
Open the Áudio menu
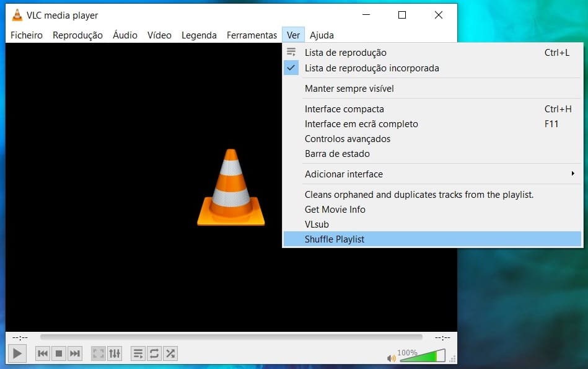click(125, 35)
